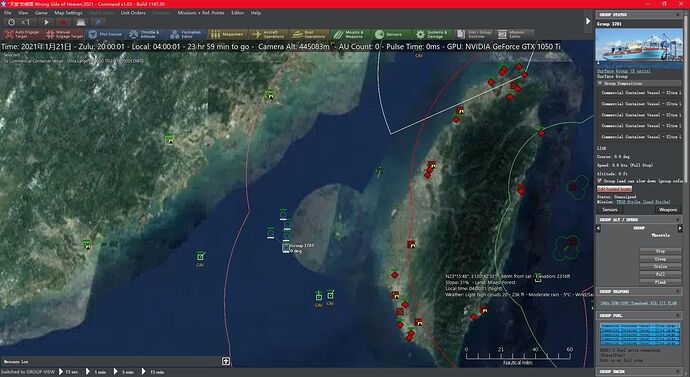
Task: Launch the Formation Editor
Action: point(187,34)
